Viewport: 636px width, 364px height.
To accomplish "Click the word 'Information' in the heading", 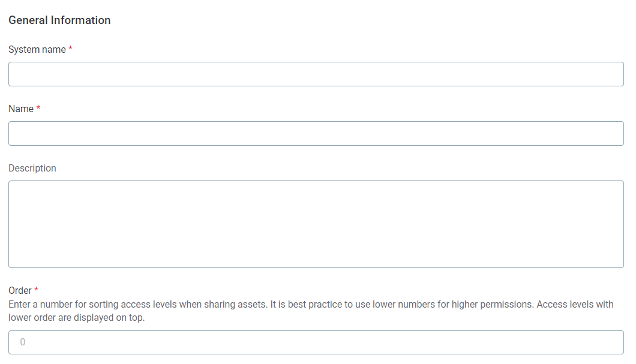I will [80, 20].
